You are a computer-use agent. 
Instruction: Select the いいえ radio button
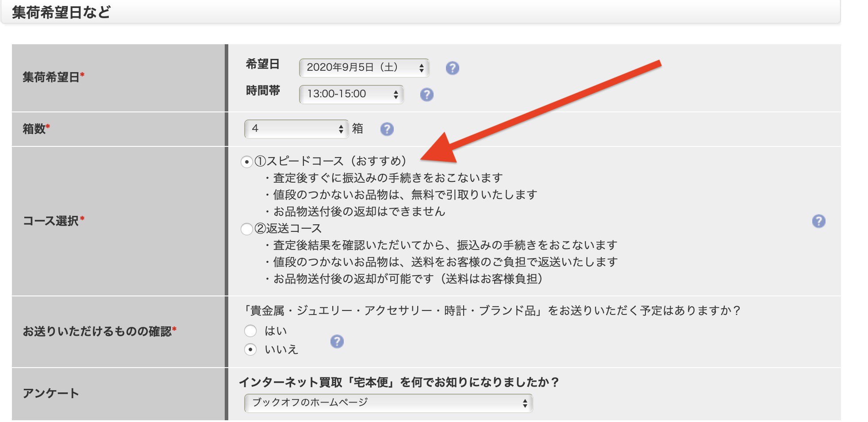click(x=250, y=349)
